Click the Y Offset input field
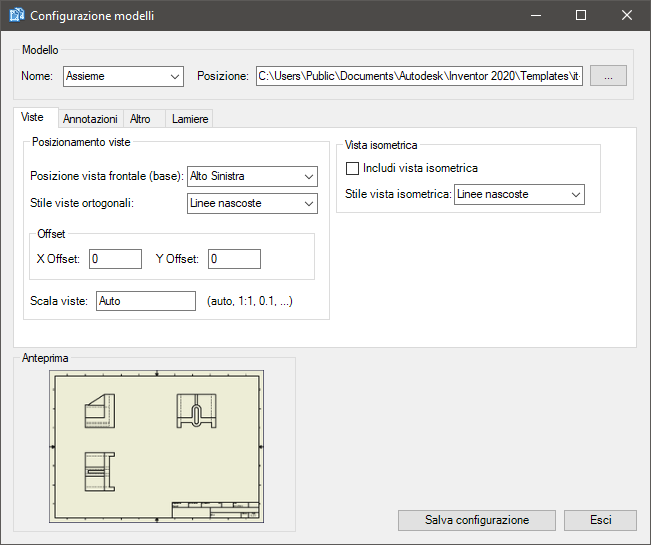This screenshot has height=545, width=651. (x=235, y=259)
